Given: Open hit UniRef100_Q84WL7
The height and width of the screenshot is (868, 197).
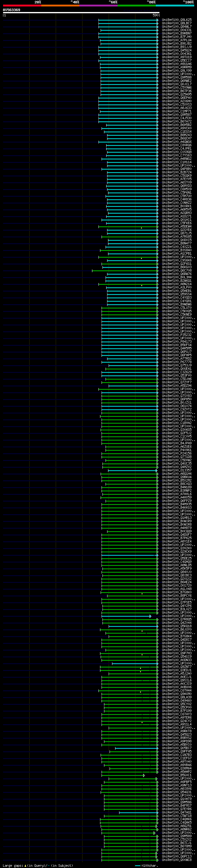Looking at the screenshot, I should [176, 26].
